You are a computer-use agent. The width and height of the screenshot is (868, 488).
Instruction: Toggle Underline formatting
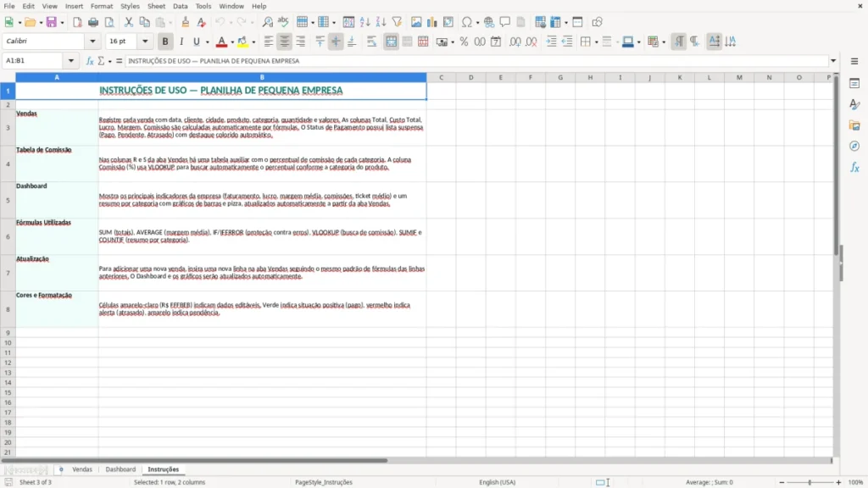pos(196,42)
